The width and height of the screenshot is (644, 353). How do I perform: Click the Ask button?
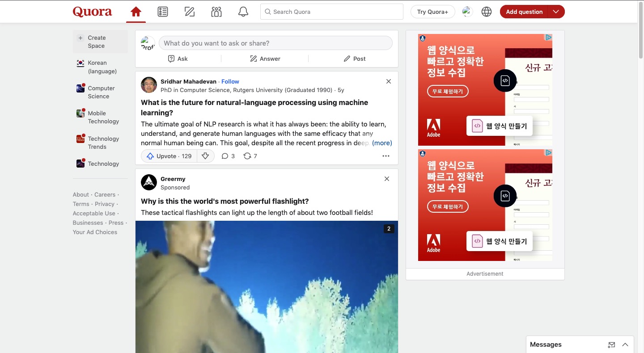[178, 59]
